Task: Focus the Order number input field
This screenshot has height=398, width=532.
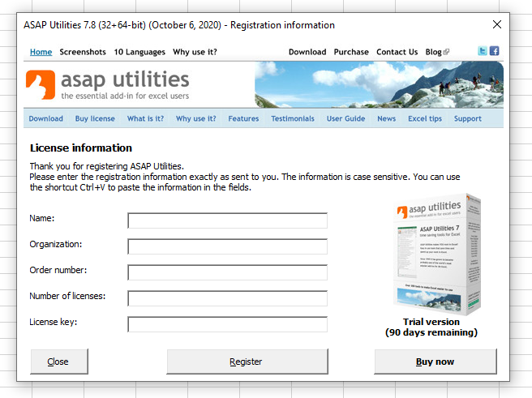Action: coord(227,272)
